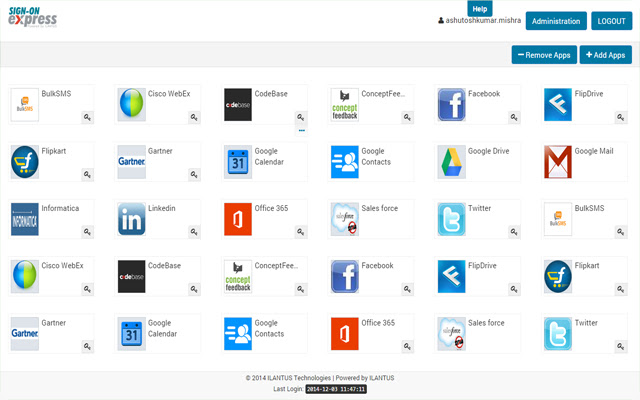Launch the Google Mail app icon
Image resolution: width=640 pixels, height=400 pixels.
pyautogui.click(x=558, y=162)
